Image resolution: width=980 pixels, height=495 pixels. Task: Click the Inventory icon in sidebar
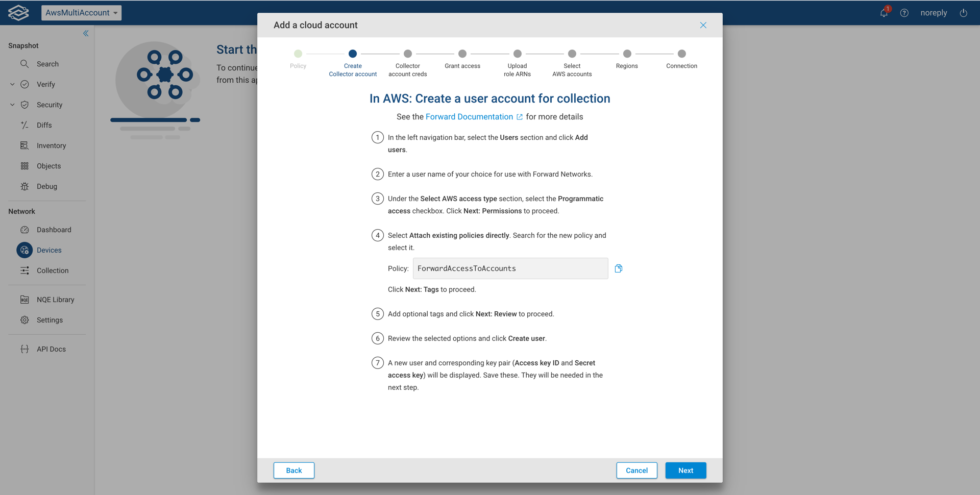pyautogui.click(x=24, y=145)
